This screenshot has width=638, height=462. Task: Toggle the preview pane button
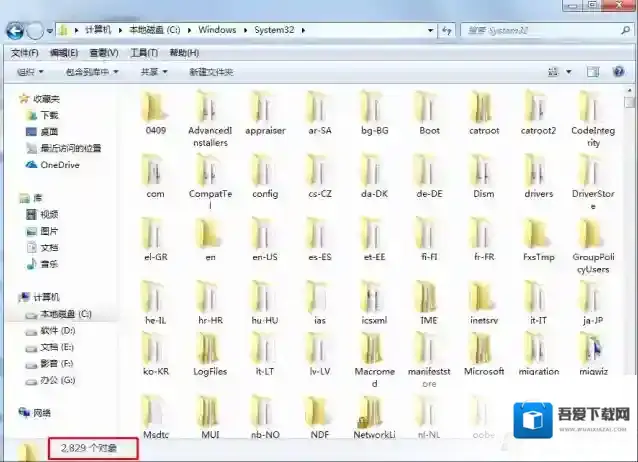click(592, 72)
